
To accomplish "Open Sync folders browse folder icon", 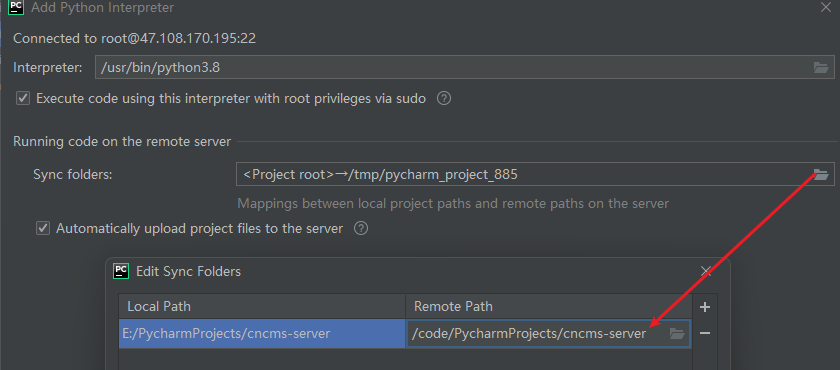I will (820, 174).
